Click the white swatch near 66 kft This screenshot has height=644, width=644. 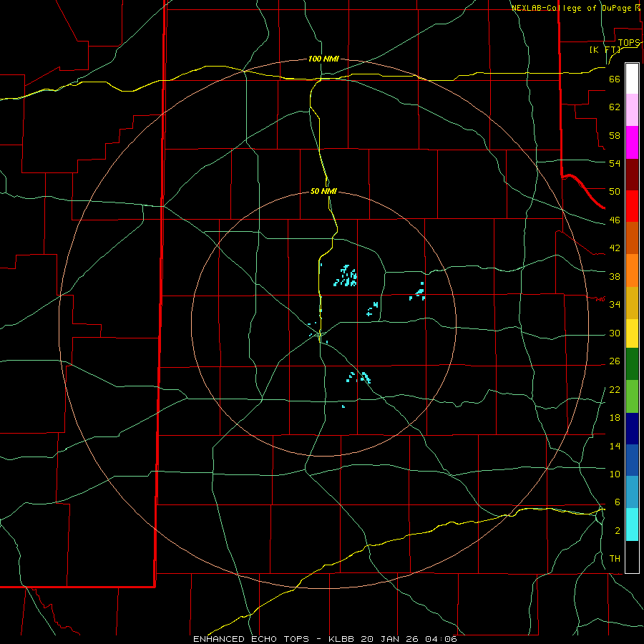coord(632,79)
